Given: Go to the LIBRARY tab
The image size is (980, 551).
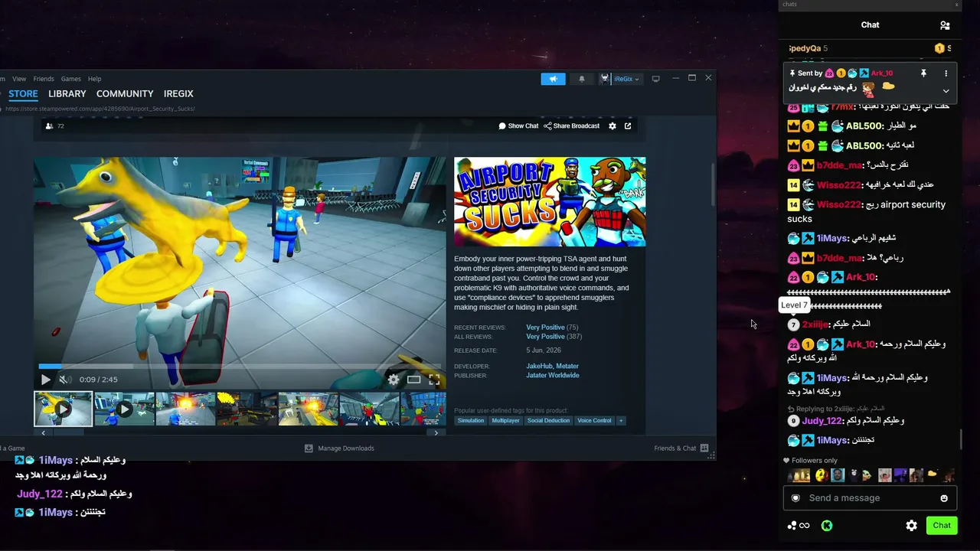Looking at the screenshot, I should pos(67,93).
